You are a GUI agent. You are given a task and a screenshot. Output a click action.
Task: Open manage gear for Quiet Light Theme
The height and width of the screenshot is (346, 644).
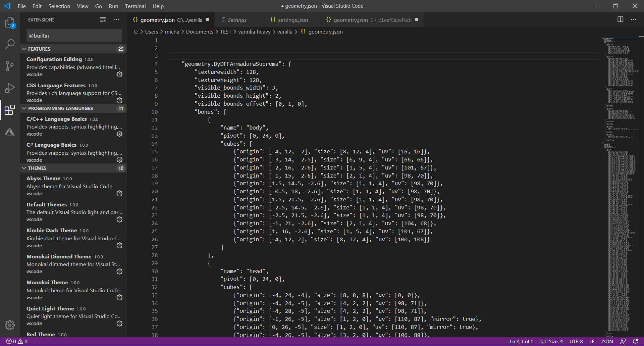click(x=119, y=324)
